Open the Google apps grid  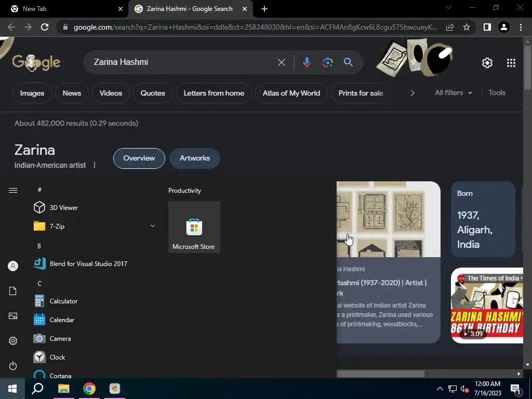click(x=511, y=63)
